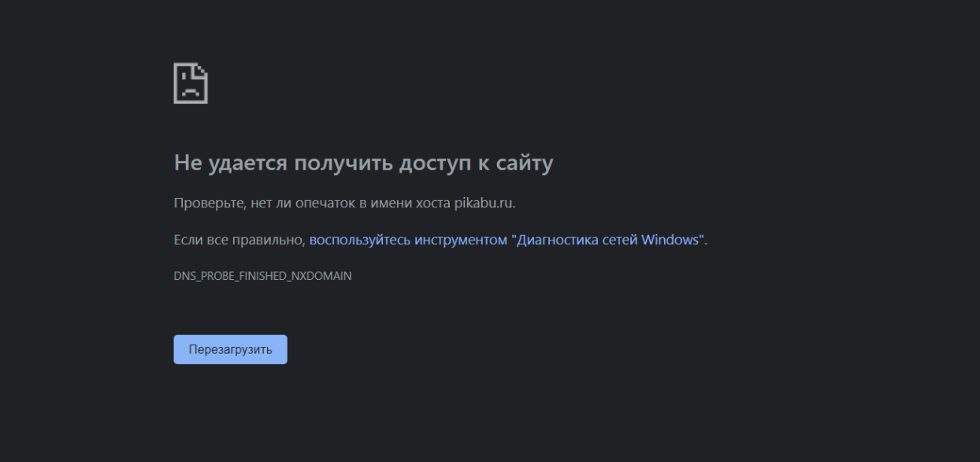Select the DNS_PROBE_FINISHED_NXDOMAIN error code

point(262,277)
